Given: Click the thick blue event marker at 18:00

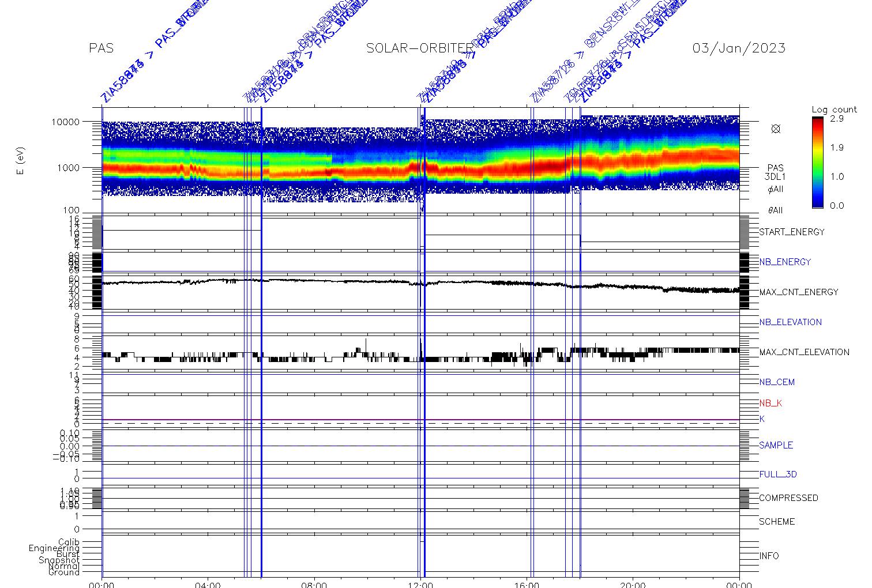Looking at the screenshot, I should [x=580, y=341].
